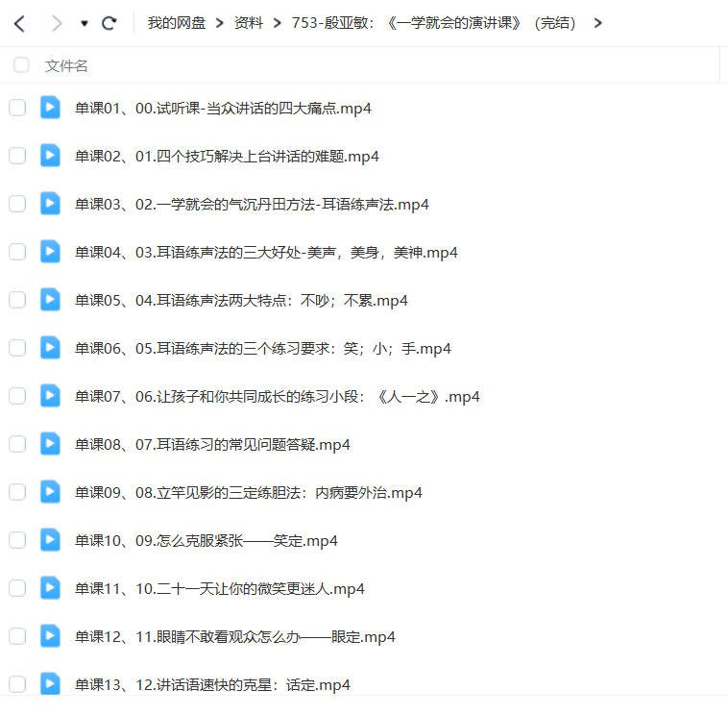Image resolution: width=728 pixels, height=715 pixels.
Task: Sort by the 文件名 column header
Action: pos(66,65)
